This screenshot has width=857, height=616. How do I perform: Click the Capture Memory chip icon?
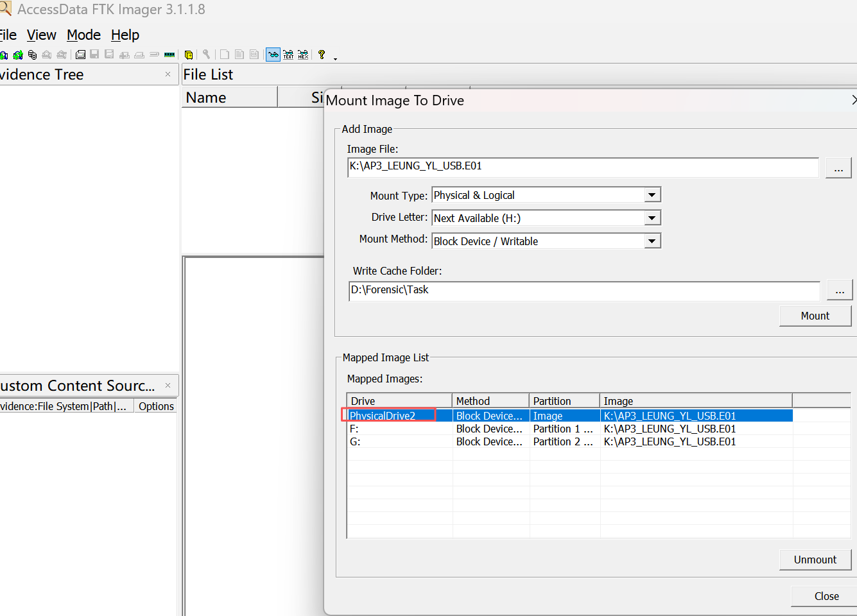click(x=169, y=55)
